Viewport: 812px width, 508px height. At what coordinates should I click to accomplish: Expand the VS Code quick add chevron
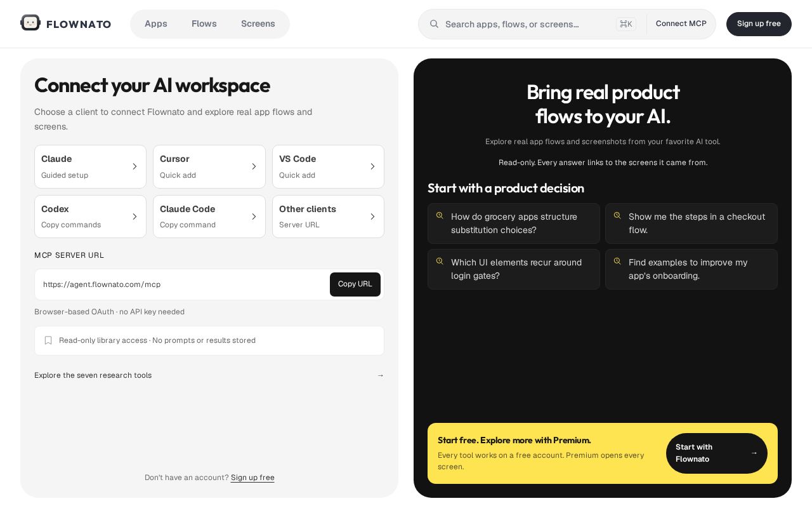(x=372, y=166)
